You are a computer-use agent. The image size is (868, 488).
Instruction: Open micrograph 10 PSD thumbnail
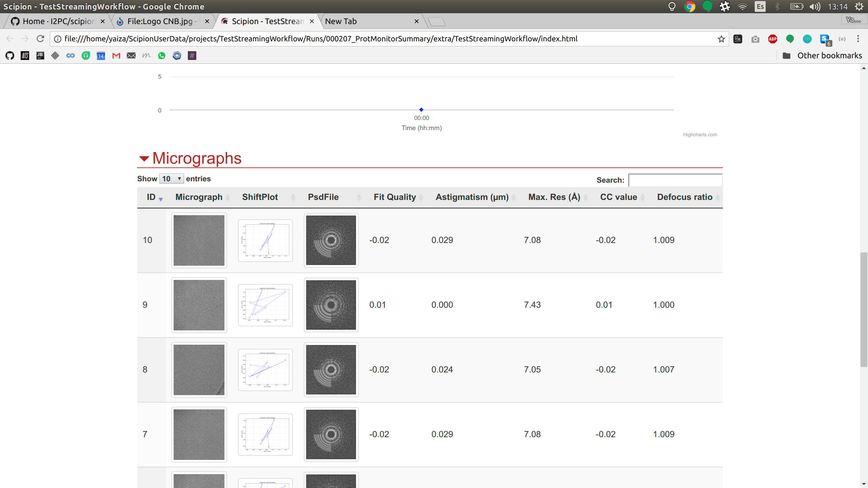331,240
